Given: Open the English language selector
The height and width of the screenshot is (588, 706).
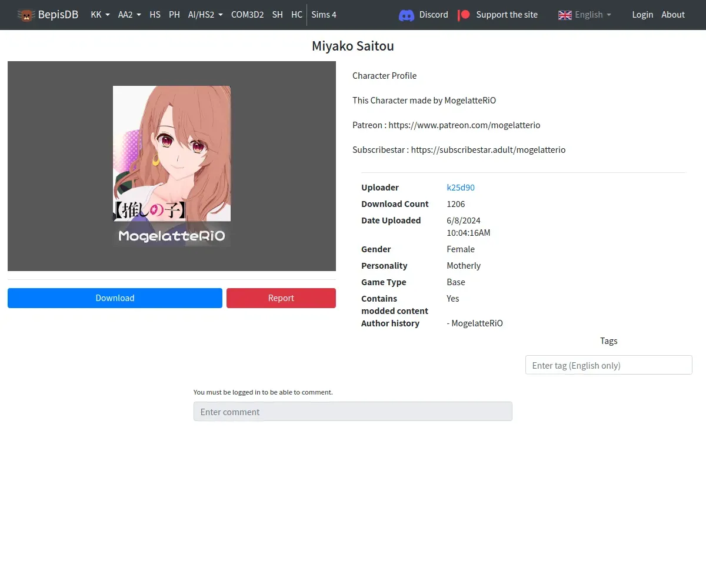Looking at the screenshot, I should [585, 15].
